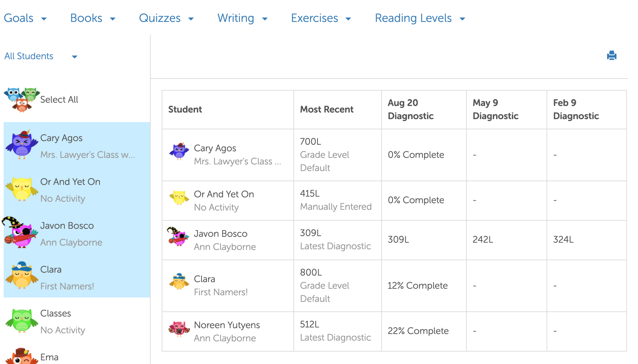This screenshot has width=638, height=364.
Task: Click Cary Agos's purple owl avatar in sidebar
Action: [x=22, y=144]
